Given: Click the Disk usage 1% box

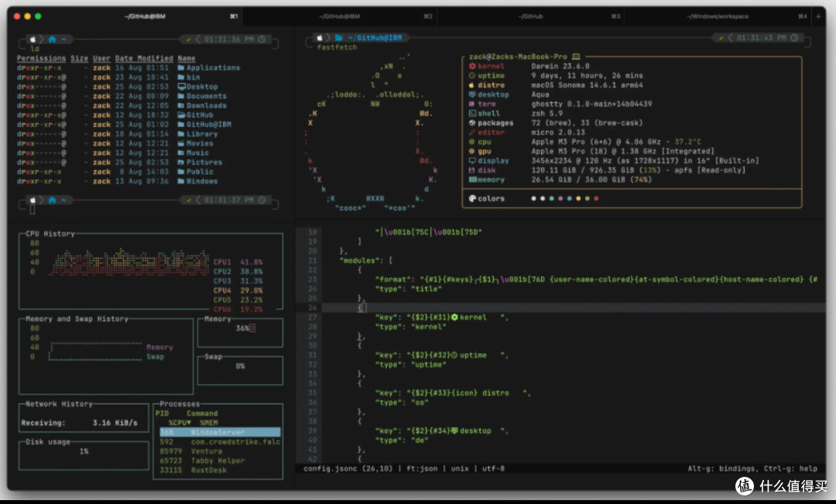Looking at the screenshot, I should (x=84, y=455).
